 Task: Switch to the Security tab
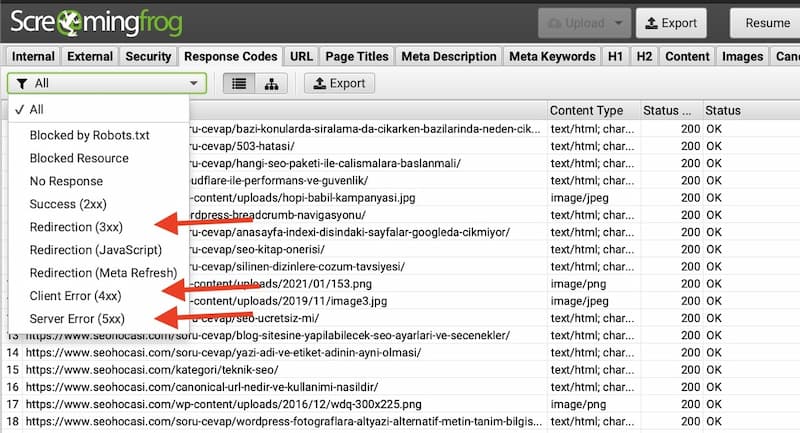coord(147,57)
